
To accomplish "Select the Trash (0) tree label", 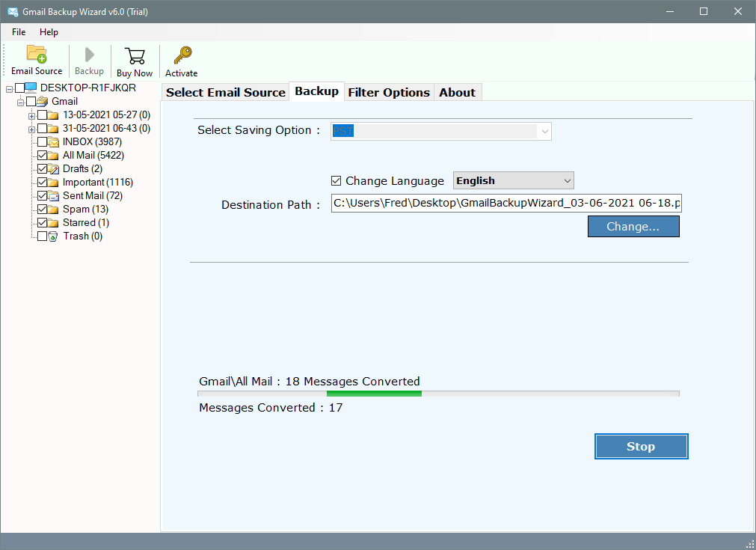I will (82, 236).
